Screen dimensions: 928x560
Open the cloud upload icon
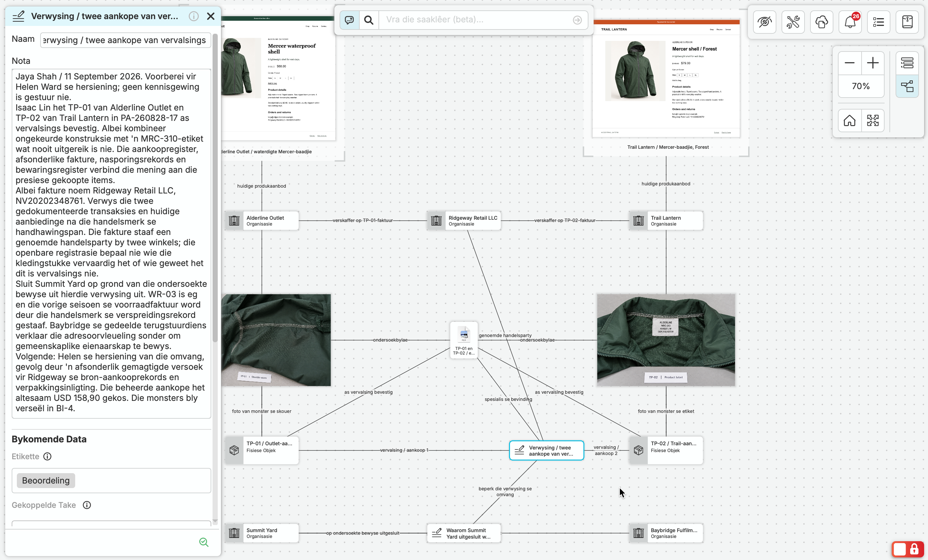tap(822, 22)
